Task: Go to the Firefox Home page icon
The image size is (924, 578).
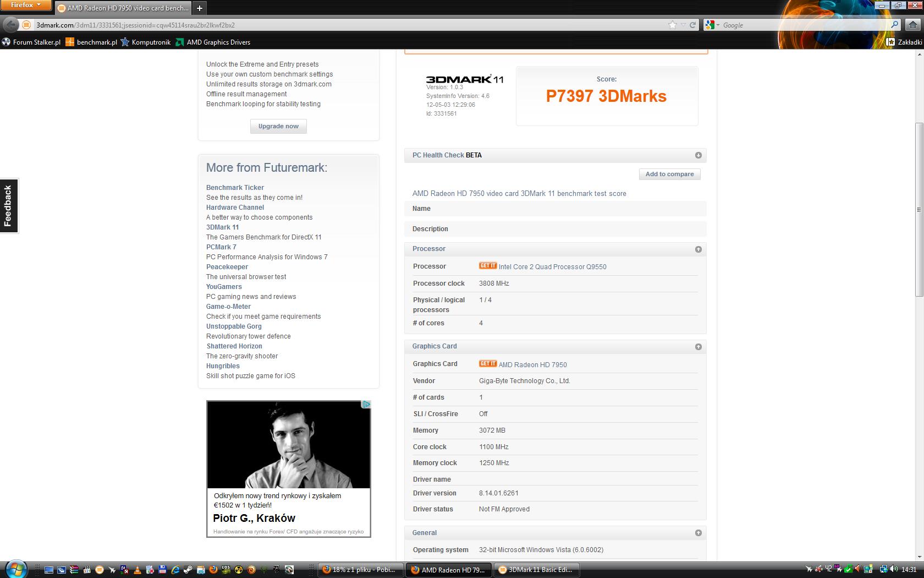Action: [x=912, y=25]
